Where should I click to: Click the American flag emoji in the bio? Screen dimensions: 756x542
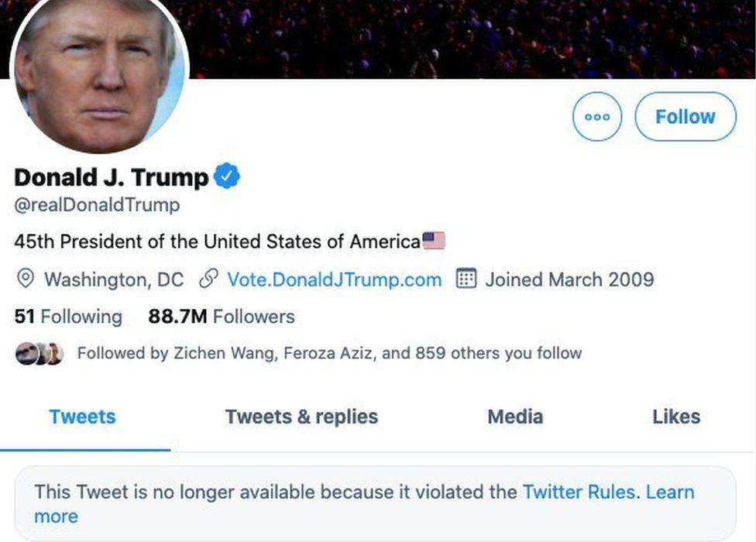[434, 240]
